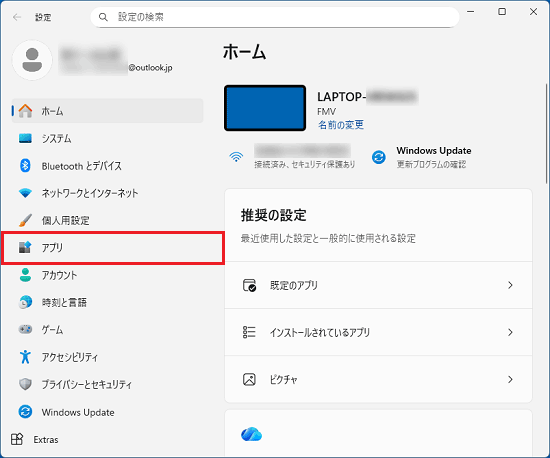Click the search magnifier icon
This screenshot has width=550, height=458.
coord(103,17)
